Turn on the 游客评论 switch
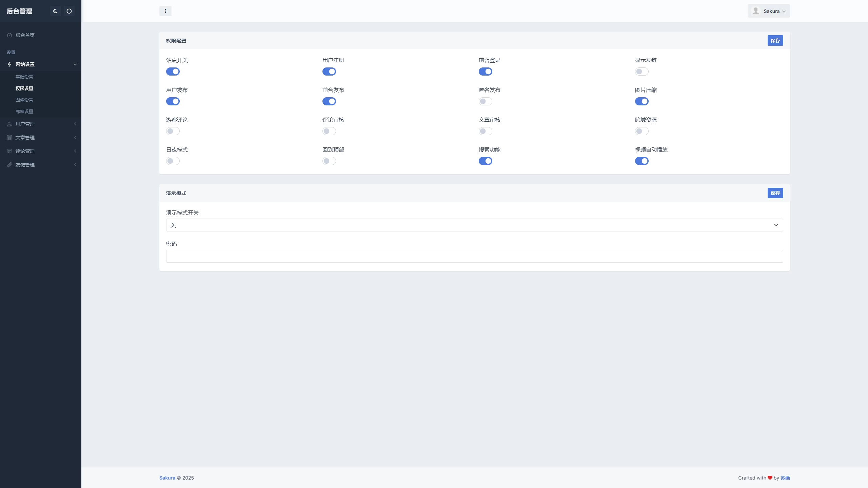This screenshot has width=868, height=488. pos(173,131)
